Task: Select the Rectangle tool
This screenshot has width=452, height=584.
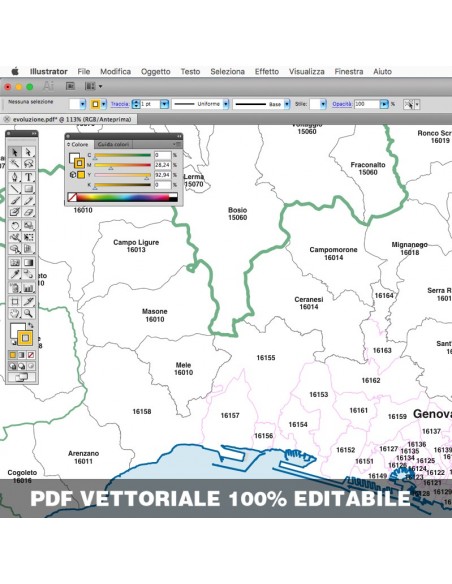Action: [28, 189]
